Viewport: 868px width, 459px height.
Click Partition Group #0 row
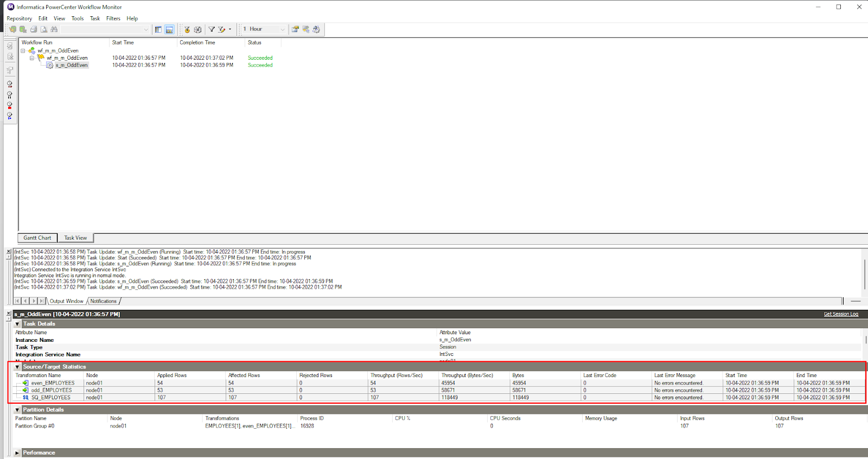pyautogui.click(x=439, y=426)
